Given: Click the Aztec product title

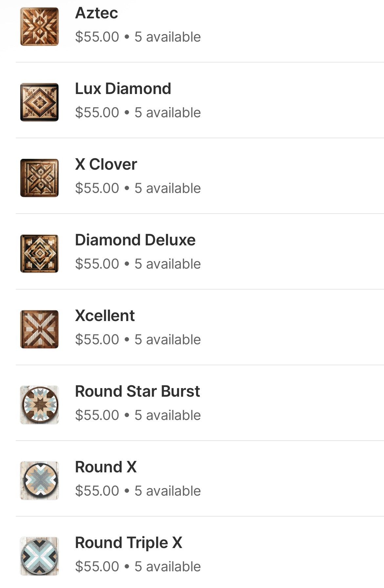Looking at the screenshot, I should coord(96,13).
